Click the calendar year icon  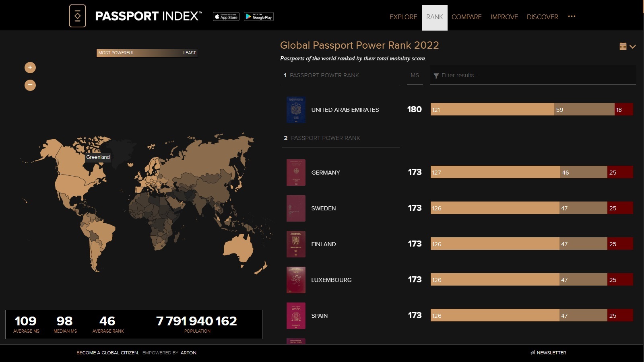coord(623,46)
